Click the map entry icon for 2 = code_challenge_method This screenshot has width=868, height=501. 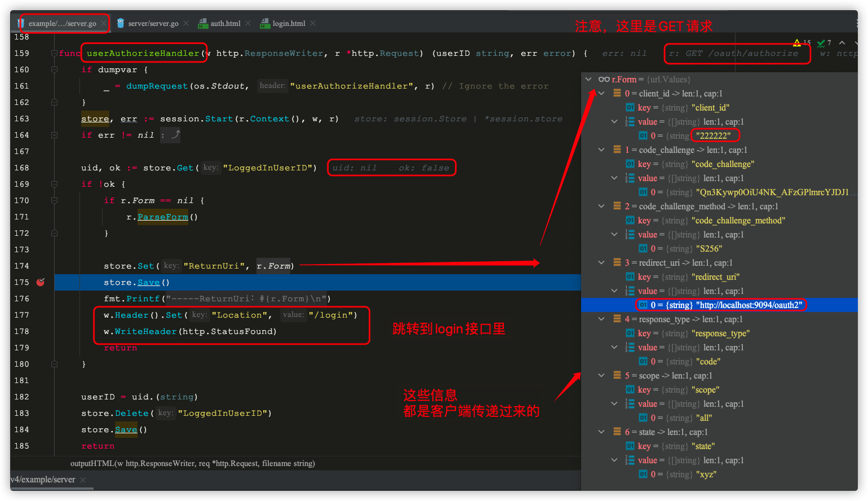tap(617, 206)
